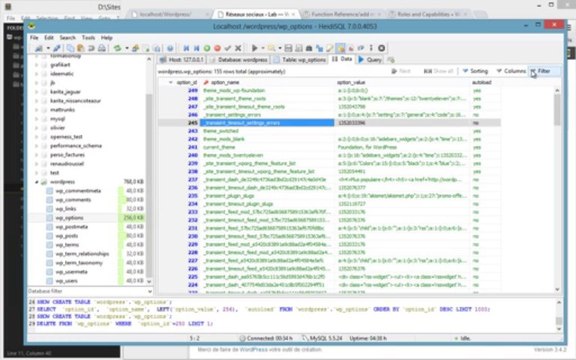This screenshot has height=360, width=576.
Task: Click the print toolbar icon
Action: click(x=102, y=48)
